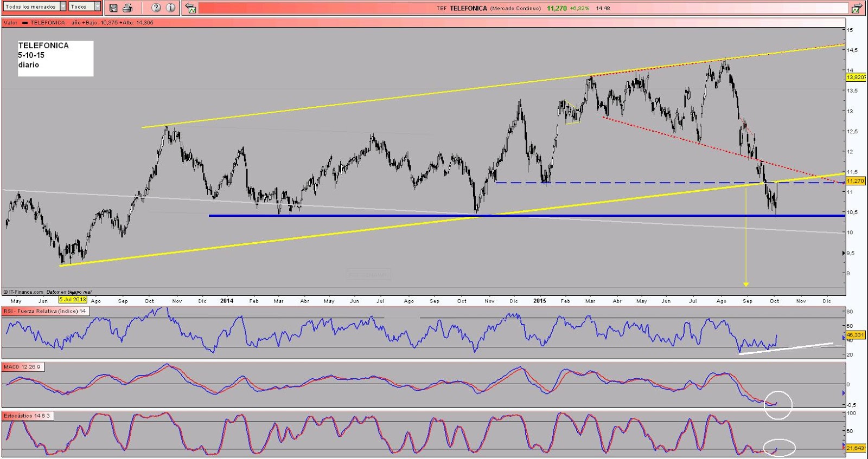Image resolution: width=868 pixels, height=459 pixels.
Task: Click the green 11,270 quote in header
Action: (x=557, y=8)
